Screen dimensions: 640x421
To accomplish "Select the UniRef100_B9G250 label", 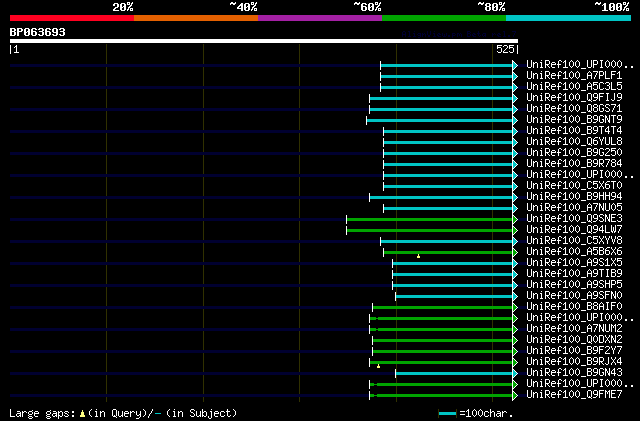I will 574,153.
